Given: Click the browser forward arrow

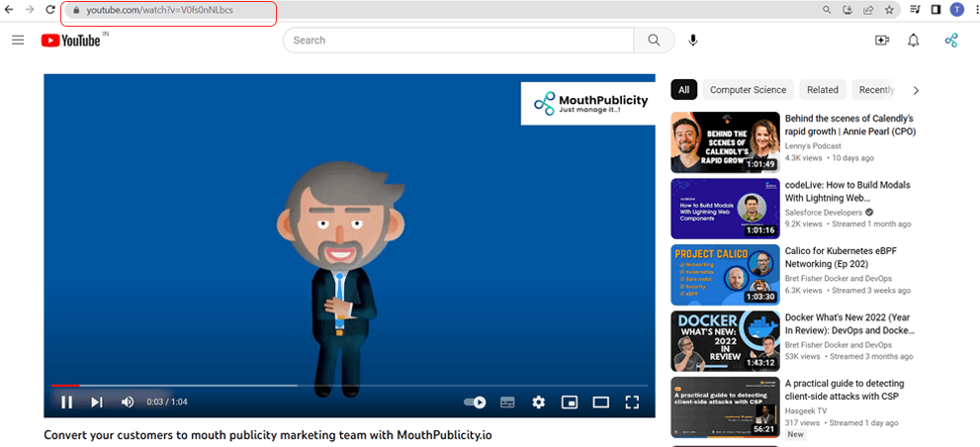Looking at the screenshot, I should [30, 10].
